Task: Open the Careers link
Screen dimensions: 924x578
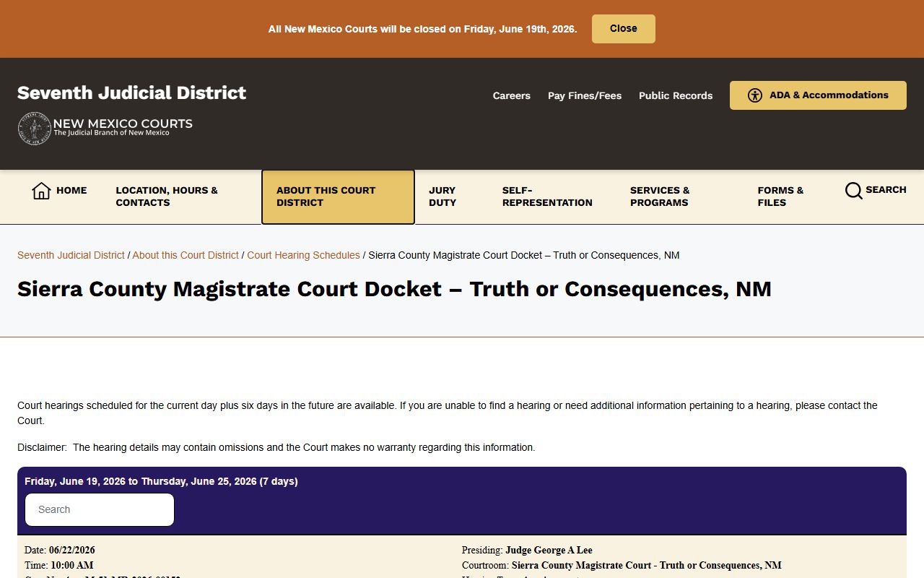Action: coord(511,95)
